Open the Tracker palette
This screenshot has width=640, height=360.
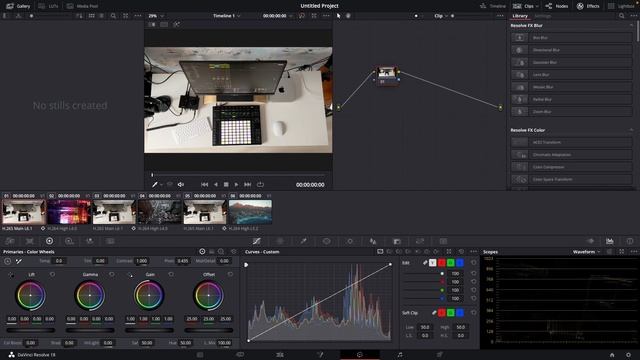tap(350, 241)
